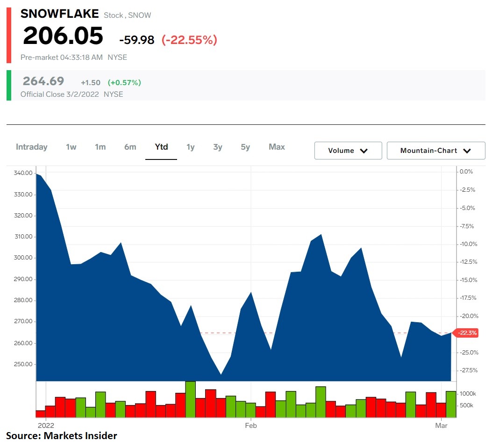Open the Volume dropdown

[348, 151]
